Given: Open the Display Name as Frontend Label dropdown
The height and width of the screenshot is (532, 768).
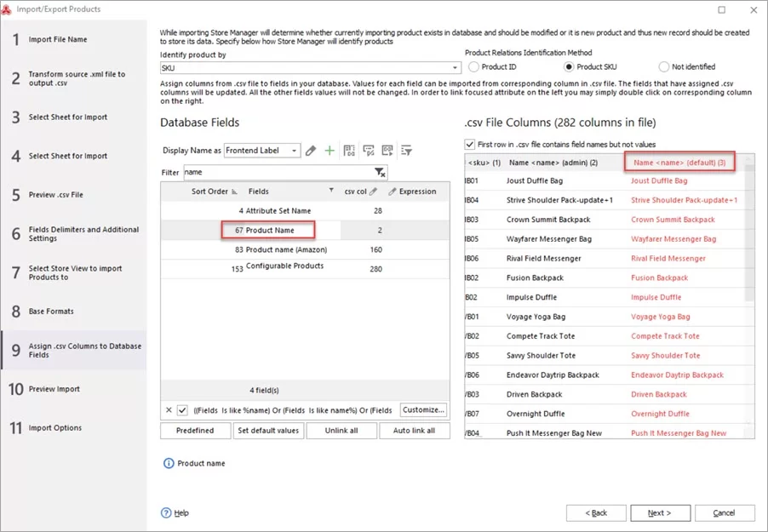Looking at the screenshot, I should (294, 151).
